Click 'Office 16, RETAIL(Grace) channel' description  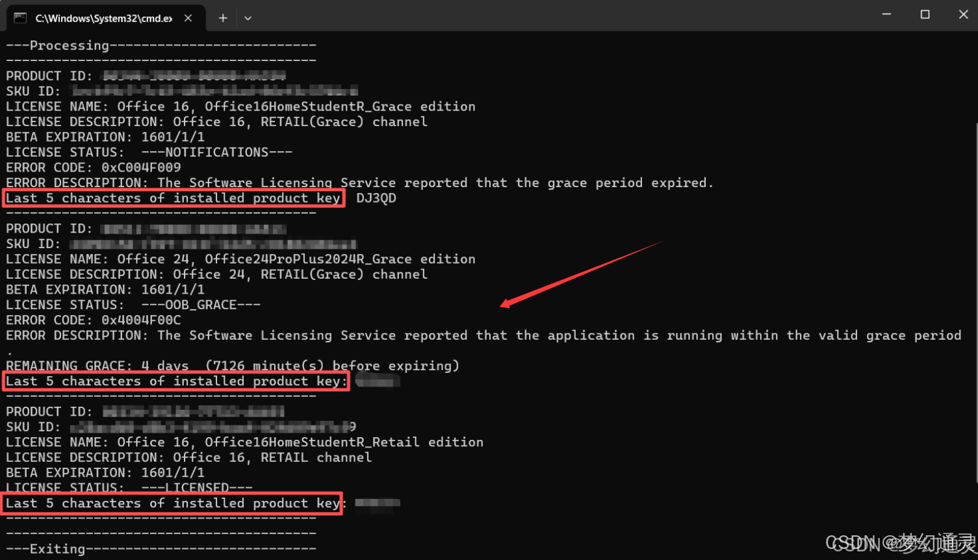click(x=300, y=121)
